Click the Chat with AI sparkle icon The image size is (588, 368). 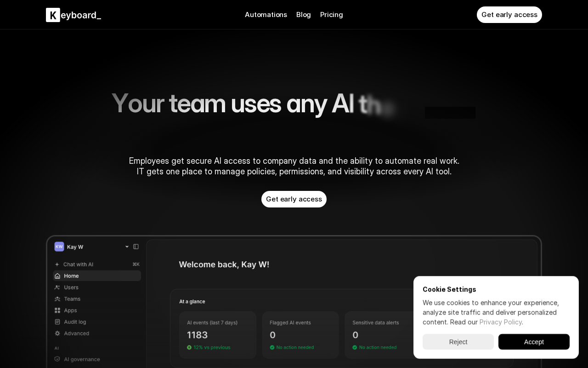point(57,264)
